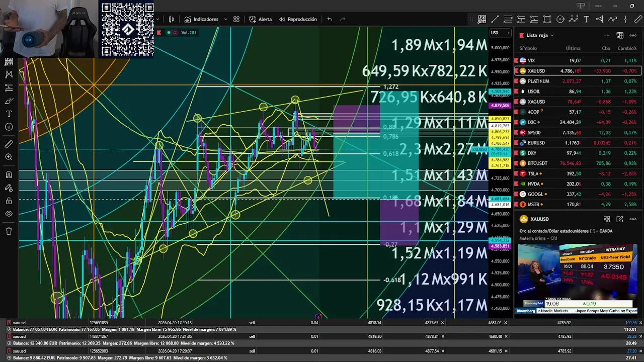Toggle hide all drawings eye icon
644x362 pixels.
click(x=9, y=214)
